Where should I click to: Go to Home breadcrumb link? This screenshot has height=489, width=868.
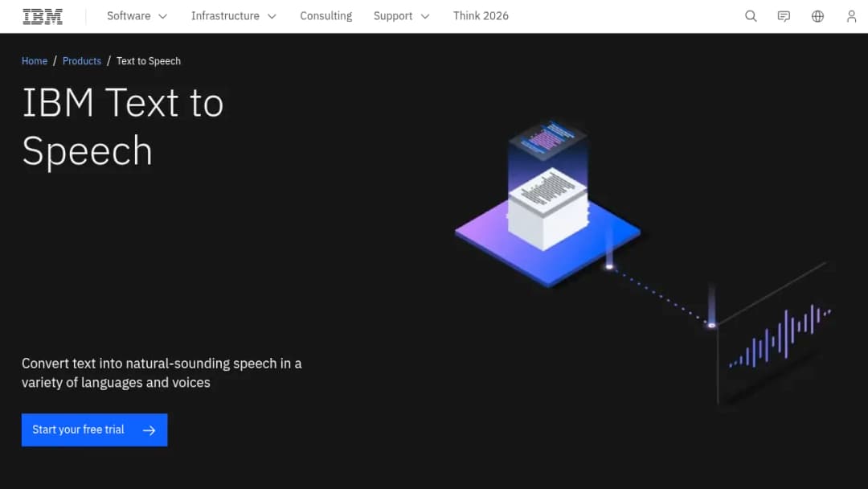click(35, 61)
